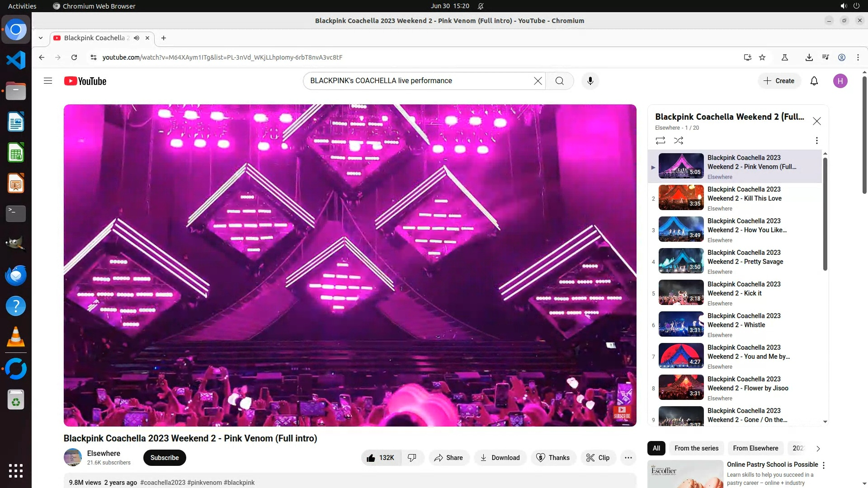Like the video showing 132K
The image size is (868, 488).
tap(381, 458)
